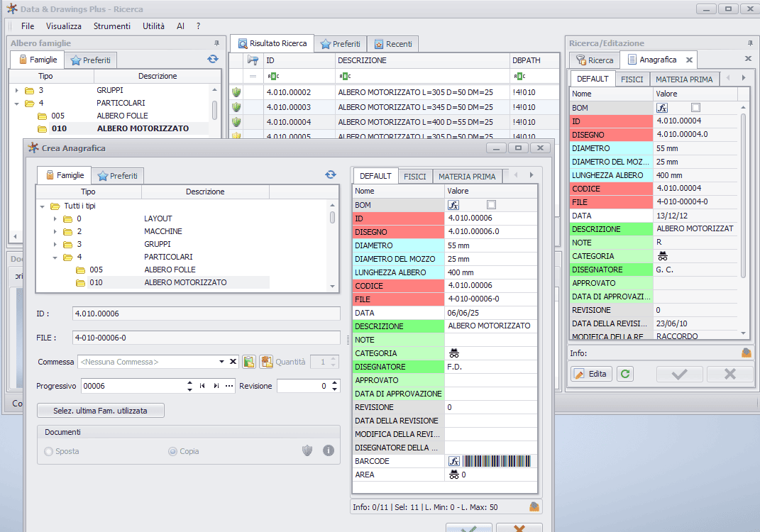The image size is (760, 532).
Task: Open the Visualizza menu
Action: tap(63, 26)
